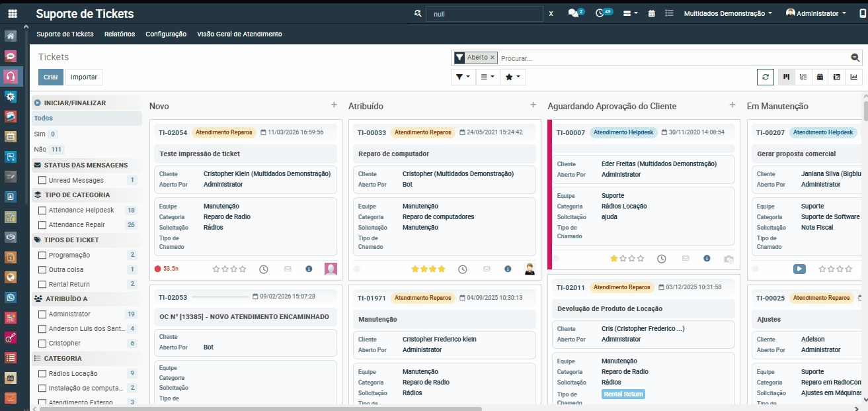
Task: Click assignee avatar on ticket TI-00033
Action: [530, 269]
